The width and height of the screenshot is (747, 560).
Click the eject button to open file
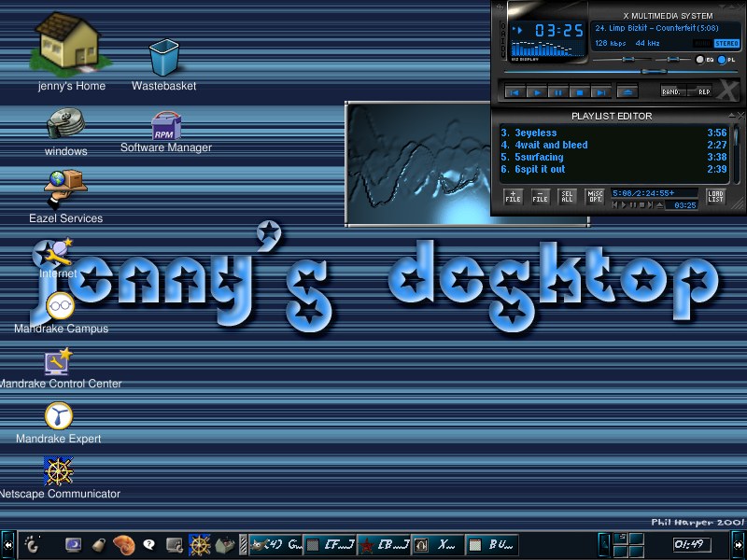[627, 91]
